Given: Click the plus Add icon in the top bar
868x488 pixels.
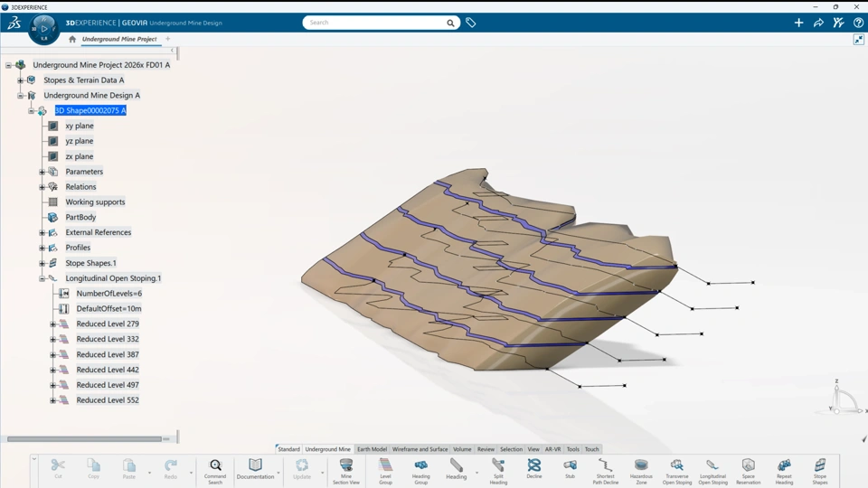Looking at the screenshot, I should [798, 23].
